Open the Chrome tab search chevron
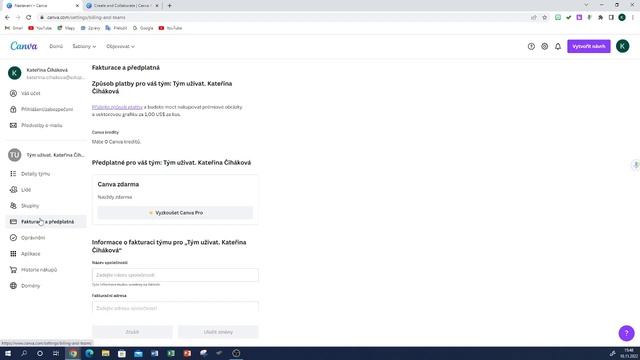 [586, 5]
